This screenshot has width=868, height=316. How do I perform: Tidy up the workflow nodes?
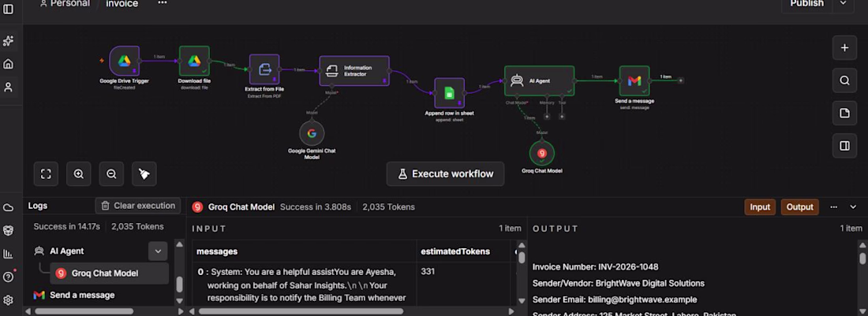coord(144,174)
